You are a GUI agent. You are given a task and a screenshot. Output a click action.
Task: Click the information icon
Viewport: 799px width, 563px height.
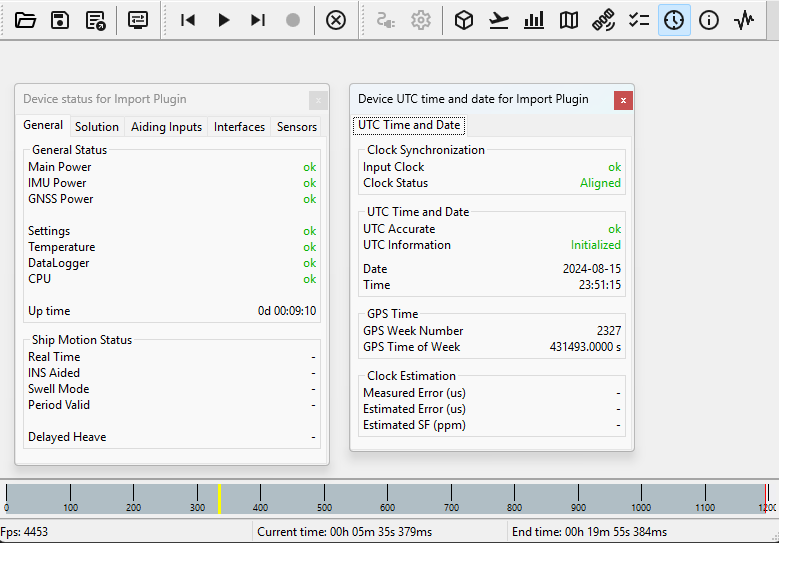(709, 20)
